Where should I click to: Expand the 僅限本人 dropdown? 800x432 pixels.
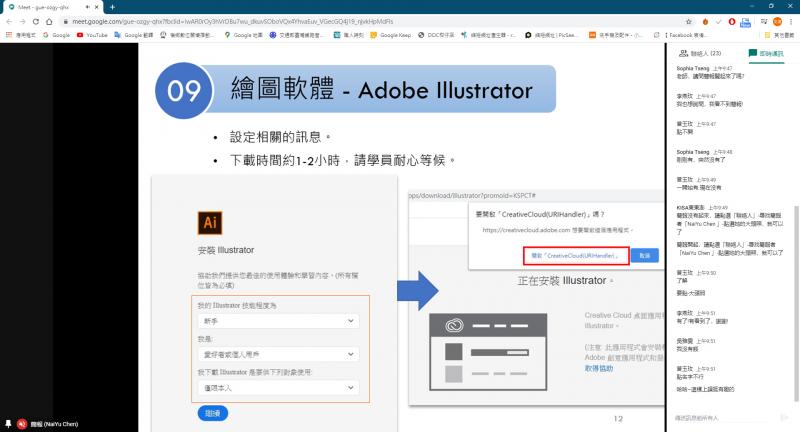(279, 388)
